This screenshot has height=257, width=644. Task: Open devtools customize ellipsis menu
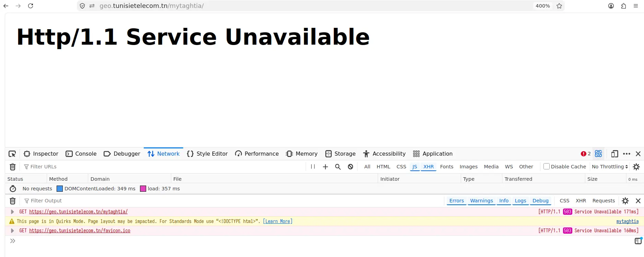click(x=627, y=154)
